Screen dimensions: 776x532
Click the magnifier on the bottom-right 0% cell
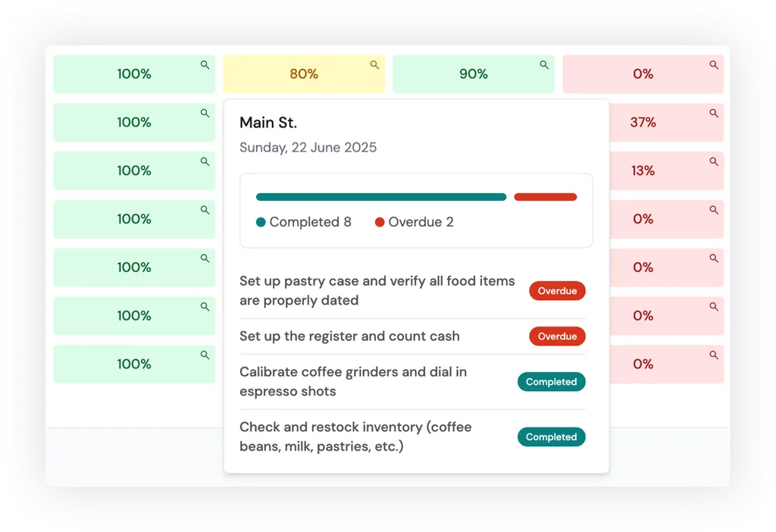coord(714,355)
